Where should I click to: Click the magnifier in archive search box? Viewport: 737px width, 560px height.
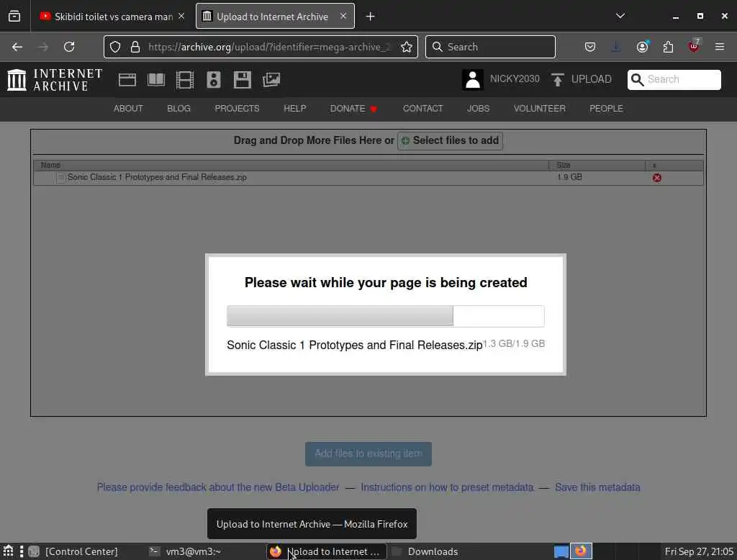pos(638,79)
